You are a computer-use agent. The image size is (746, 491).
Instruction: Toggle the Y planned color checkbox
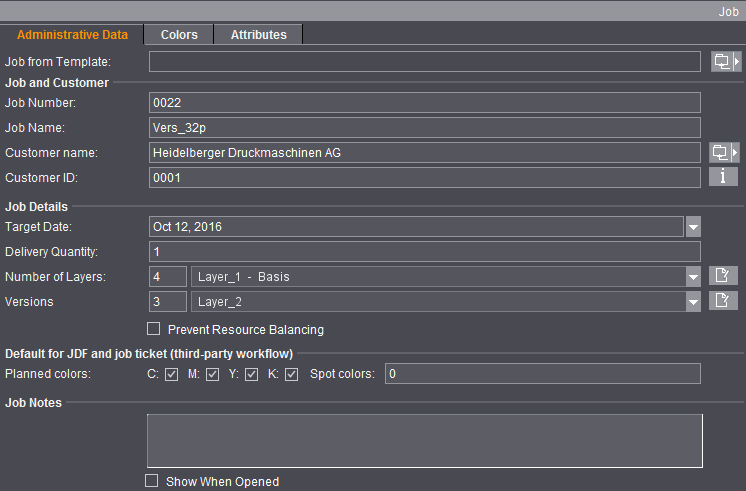[251, 375]
